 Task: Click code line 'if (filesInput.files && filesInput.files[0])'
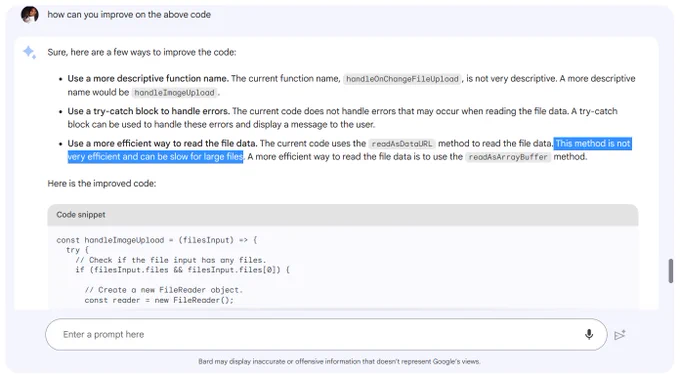tap(183, 270)
